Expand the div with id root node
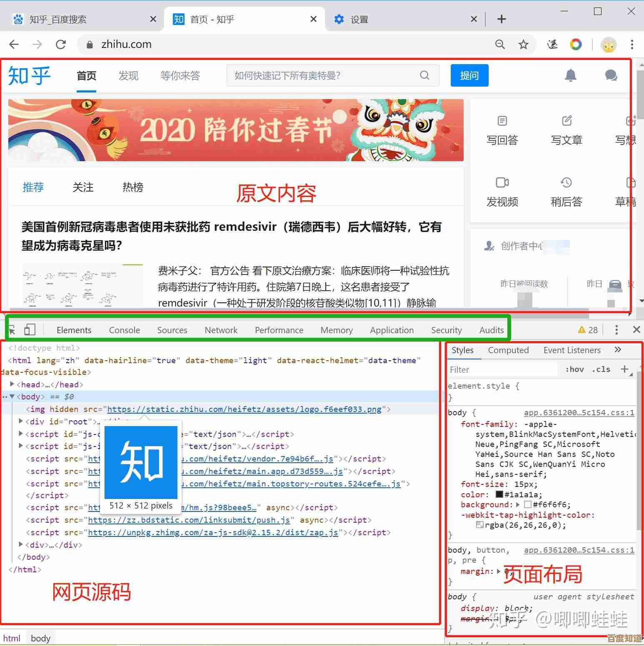Viewport: 644px width, 646px height. point(21,422)
